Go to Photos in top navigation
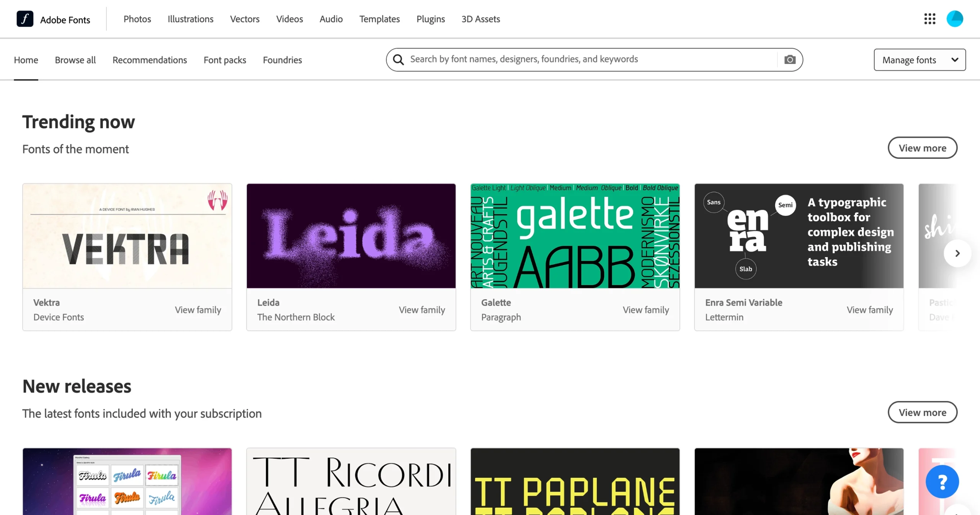 [x=137, y=19]
